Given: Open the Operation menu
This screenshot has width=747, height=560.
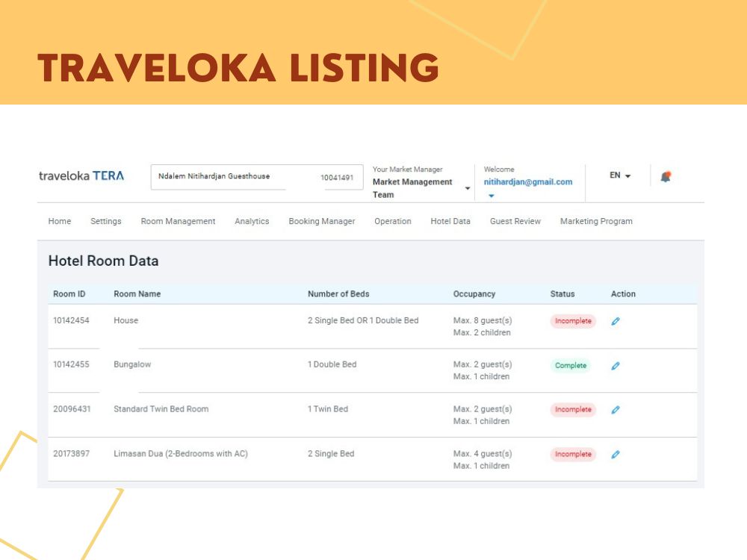Looking at the screenshot, I should (393, 221).
